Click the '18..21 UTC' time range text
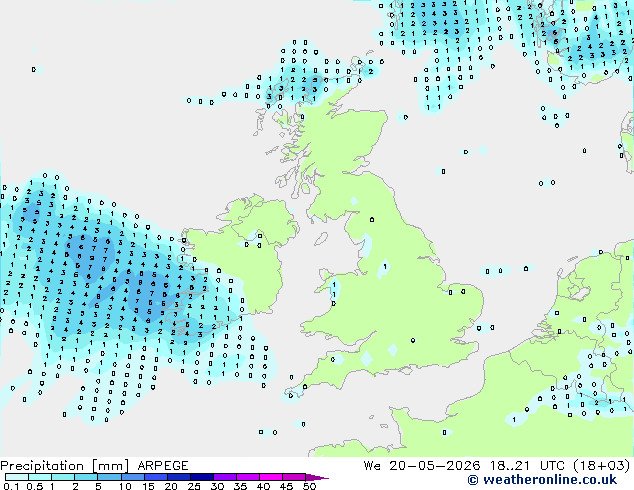634x490 pixels. (527, 466)
